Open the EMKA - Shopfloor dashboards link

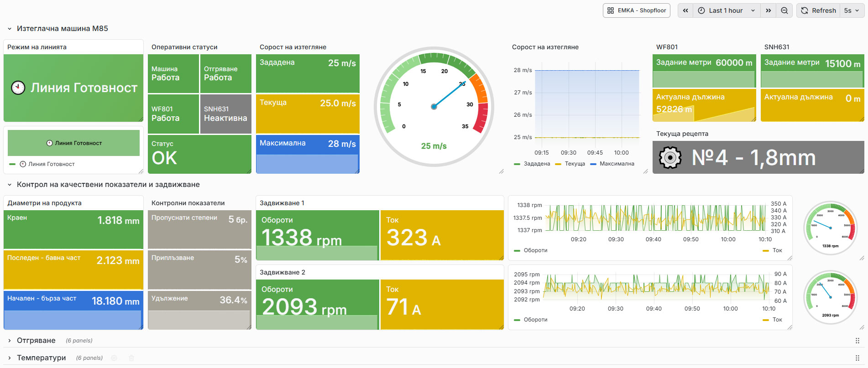click(x=636, y=10)
